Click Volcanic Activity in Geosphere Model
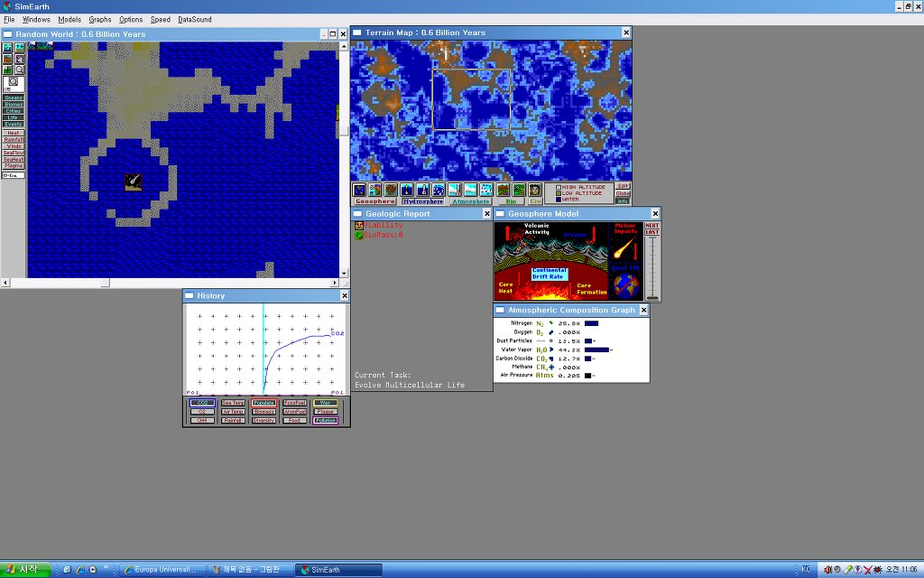 pyautogui.click(x=536, y=228)
